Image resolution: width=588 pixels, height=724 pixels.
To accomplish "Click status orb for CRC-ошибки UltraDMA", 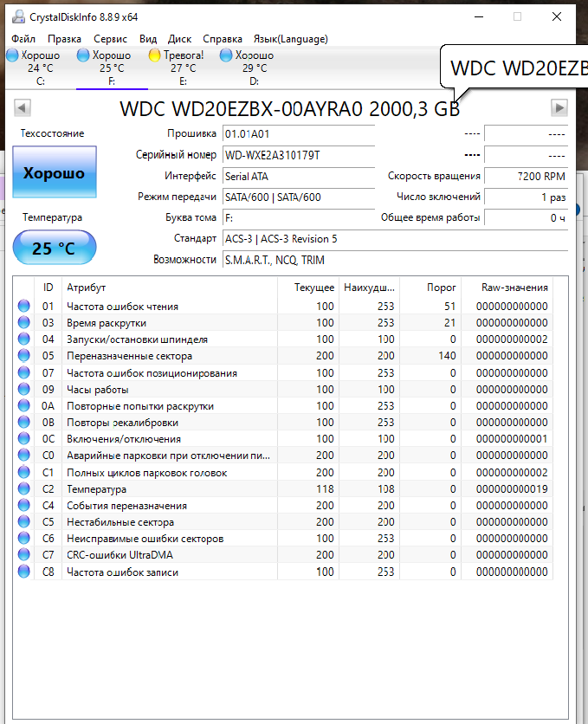I will point(24,554).
